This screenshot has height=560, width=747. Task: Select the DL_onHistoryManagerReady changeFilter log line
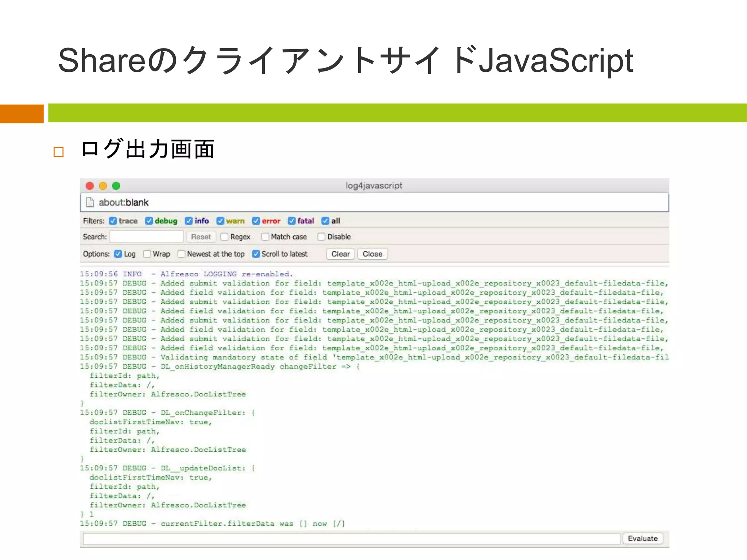220,366
